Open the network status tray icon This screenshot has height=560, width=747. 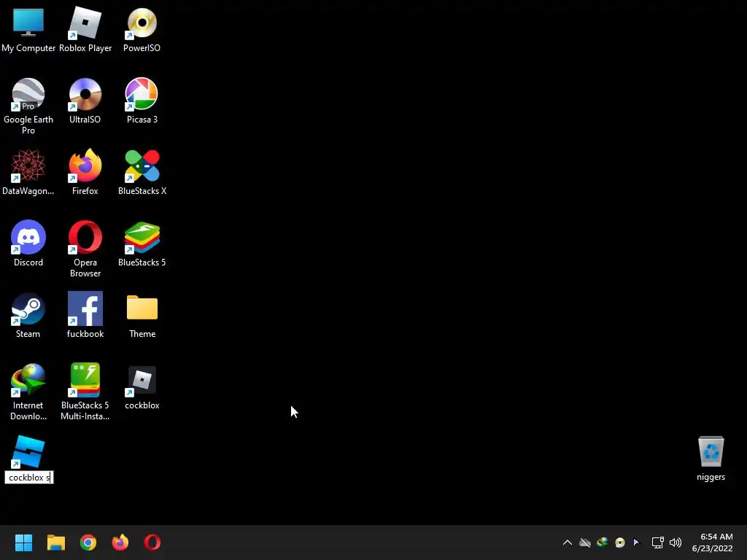[x=658, y=542]
